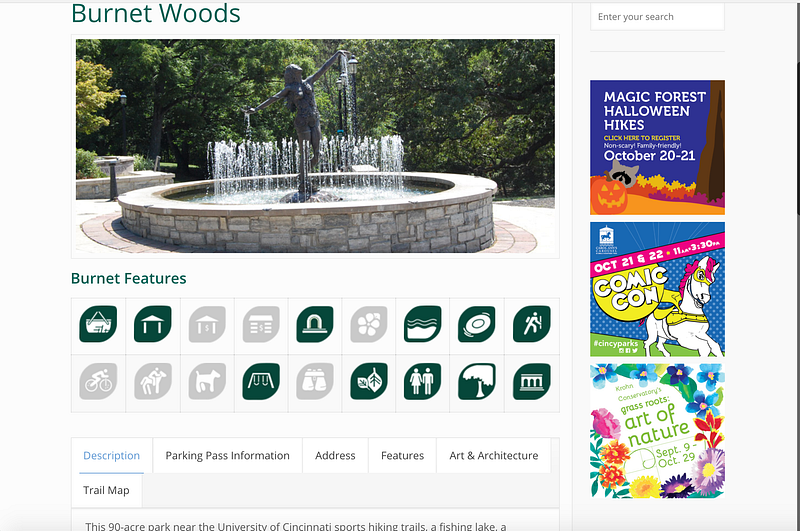Image resolution: width=800 pixels, height=531 pixels.
Task: Click the 'Burnet Features' heading
Action: point(129,279)
